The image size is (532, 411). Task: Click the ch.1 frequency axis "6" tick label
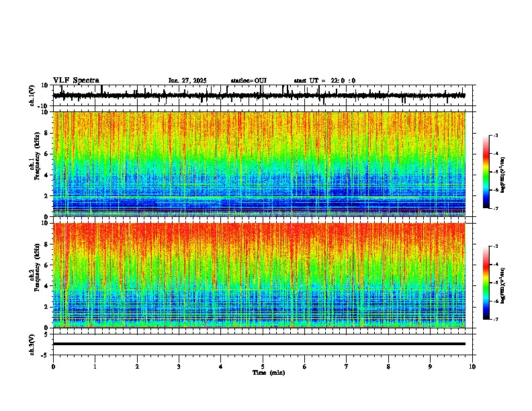46,154
